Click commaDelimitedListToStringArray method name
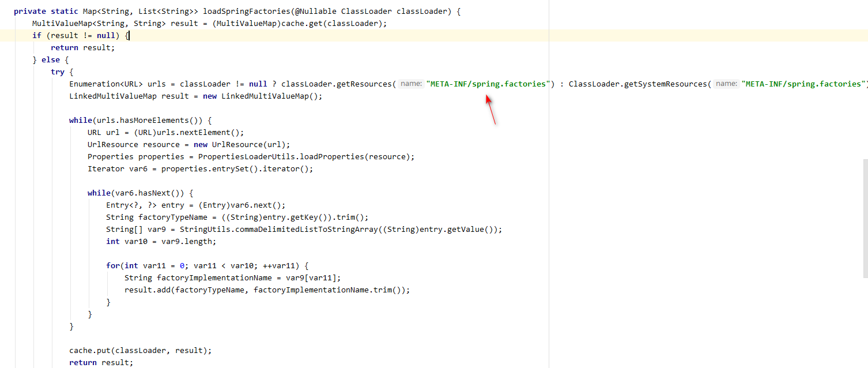The width and height of the screenshot is (868, 368). click(x=304, y=229)
